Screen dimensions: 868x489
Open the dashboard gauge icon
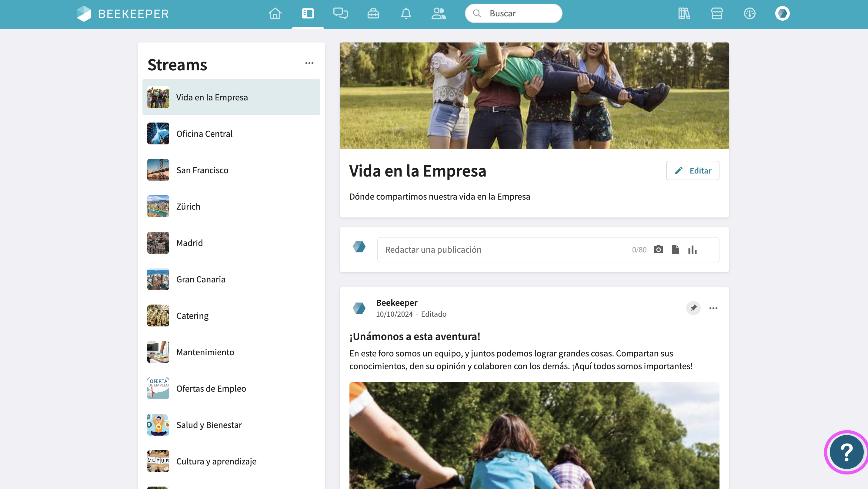coord(749,13)
